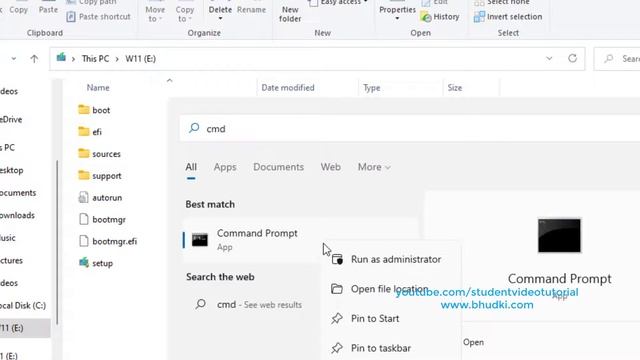Select Downloads in navigation pane
Viewport: 640px width, 360px height.
click(17, 215)
